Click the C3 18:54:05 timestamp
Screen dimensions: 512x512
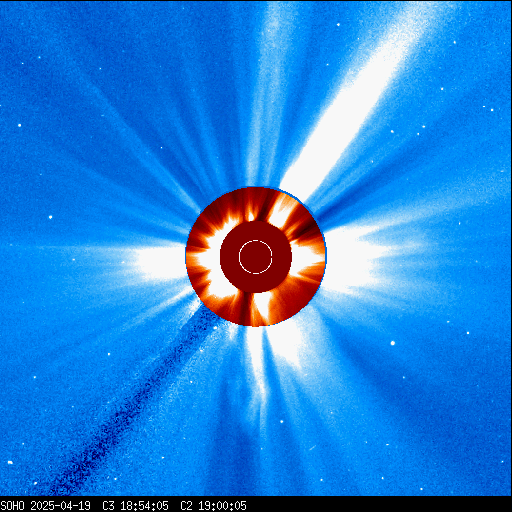coord(135,506)
